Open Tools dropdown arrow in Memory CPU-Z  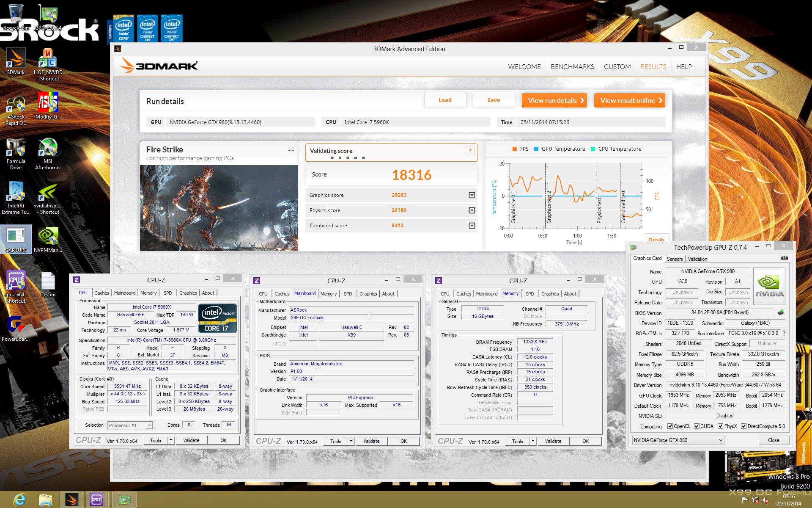pos(533,441)
